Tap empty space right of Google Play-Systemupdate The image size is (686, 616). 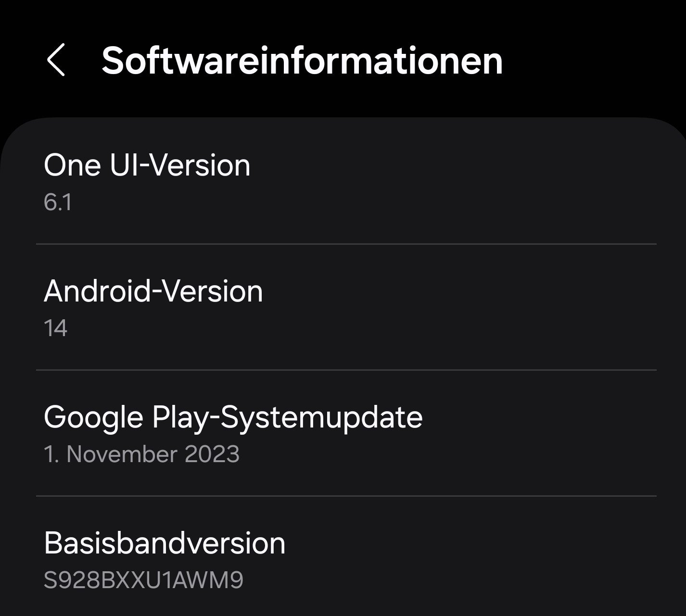click(x=539, y=417)
